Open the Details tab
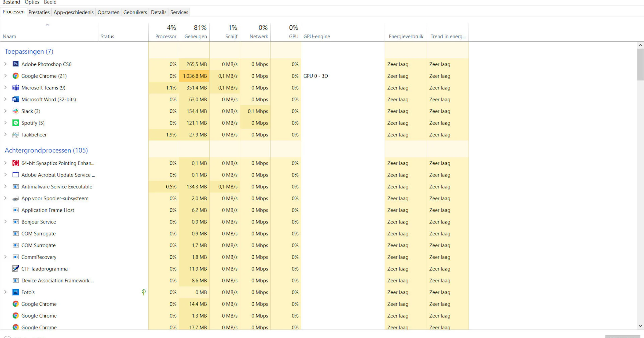 159,12
